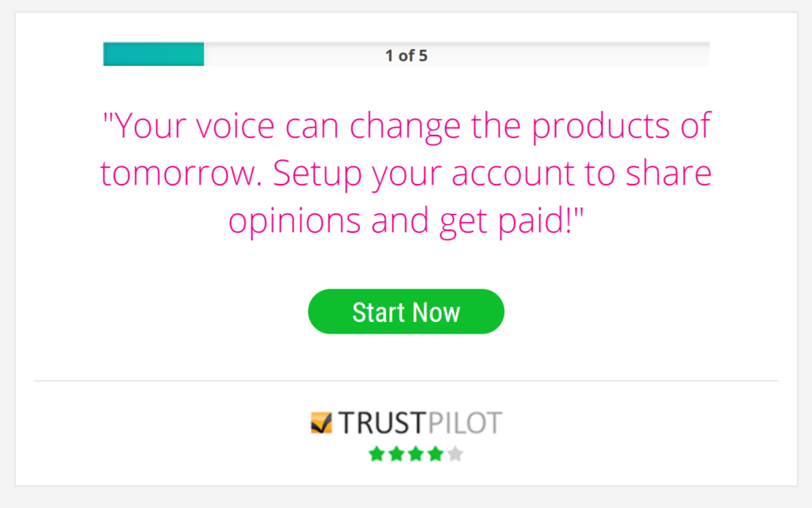
Task: Select the second green rating star
Action: tap(396, 453)
